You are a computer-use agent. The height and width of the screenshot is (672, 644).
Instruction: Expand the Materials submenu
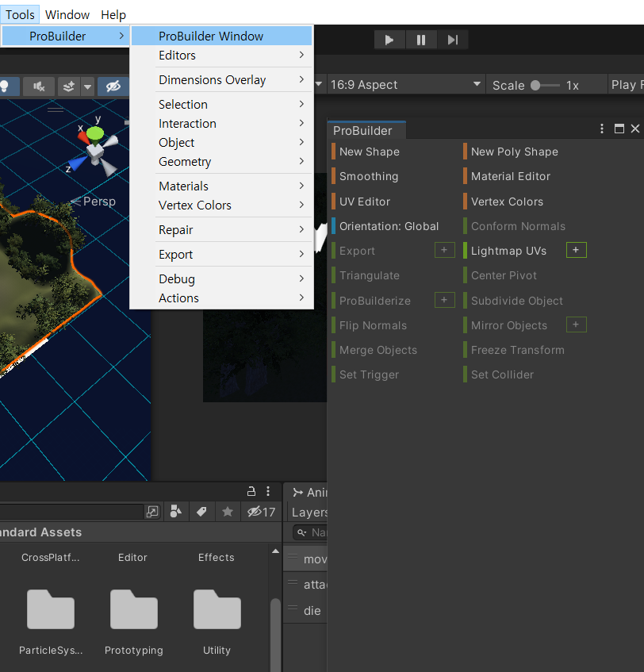point(221,186)
